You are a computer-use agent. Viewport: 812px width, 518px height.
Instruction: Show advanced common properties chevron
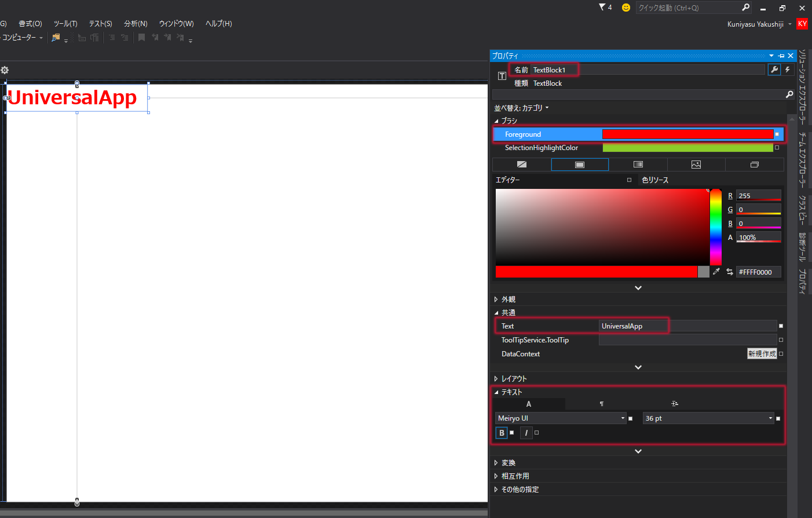(x=638, y=367)
